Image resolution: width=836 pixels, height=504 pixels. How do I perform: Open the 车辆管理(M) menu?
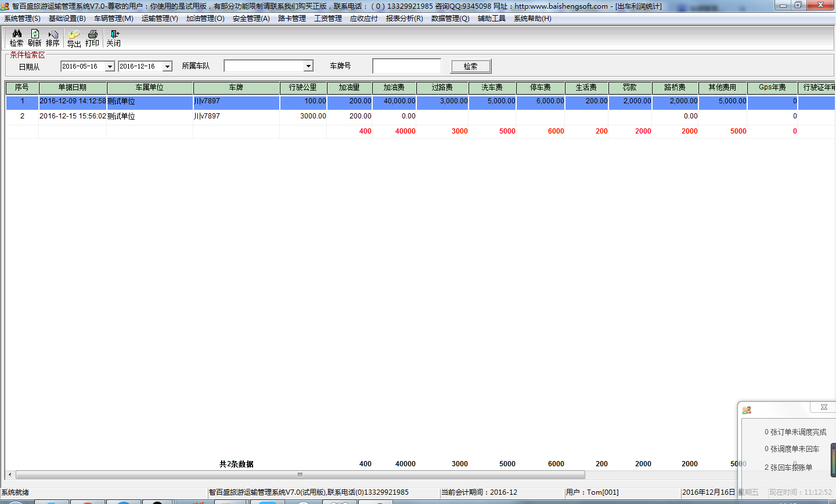point(114,19)
